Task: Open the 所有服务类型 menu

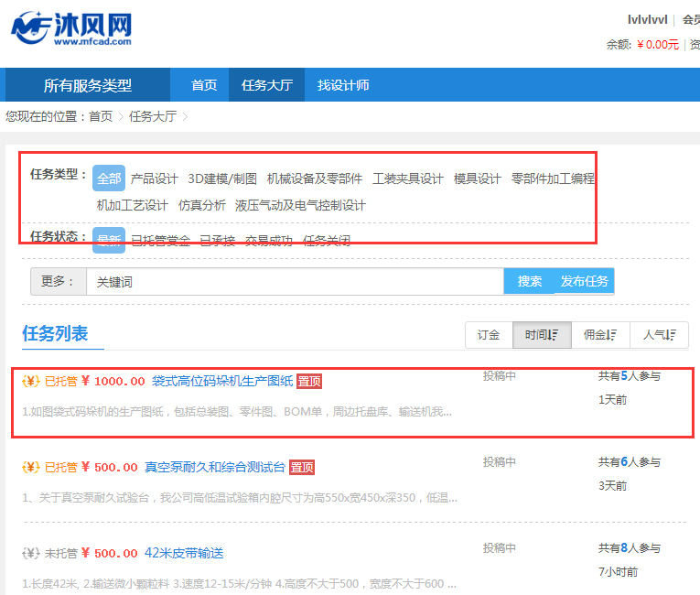Action: (x=88, y=85)
